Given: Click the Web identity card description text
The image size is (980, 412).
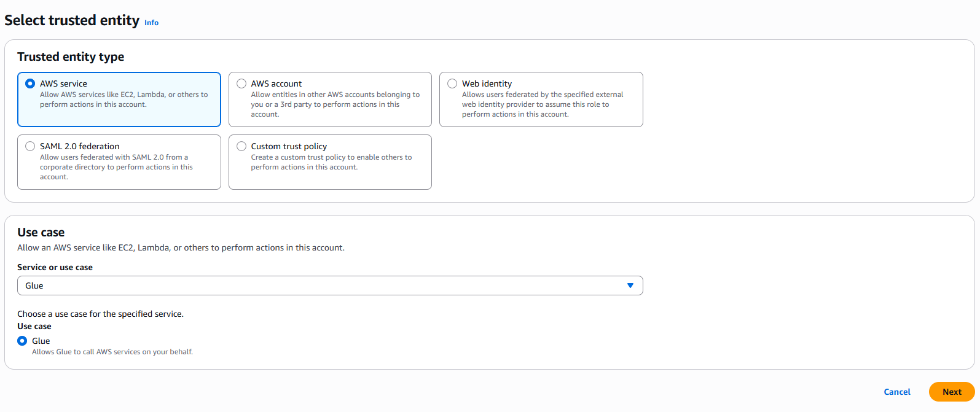Looking at the screenshot, I should (x=543, y=104).
